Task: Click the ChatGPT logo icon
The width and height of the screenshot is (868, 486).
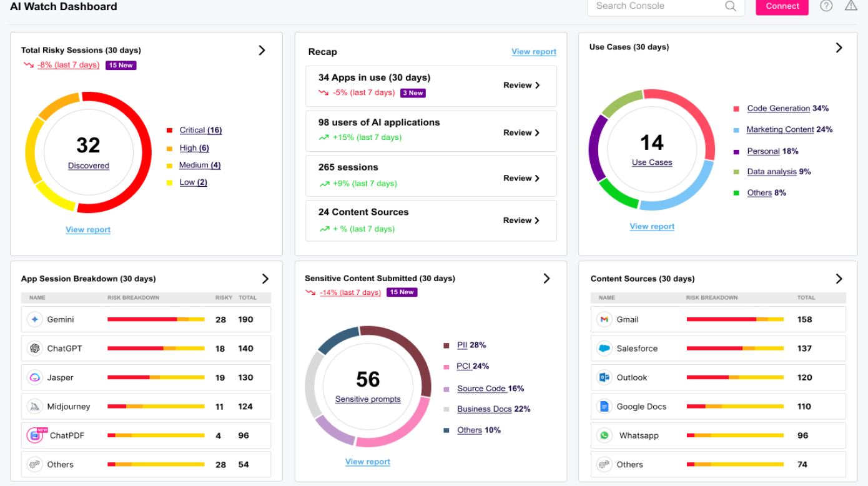Action: click(34, 349)
